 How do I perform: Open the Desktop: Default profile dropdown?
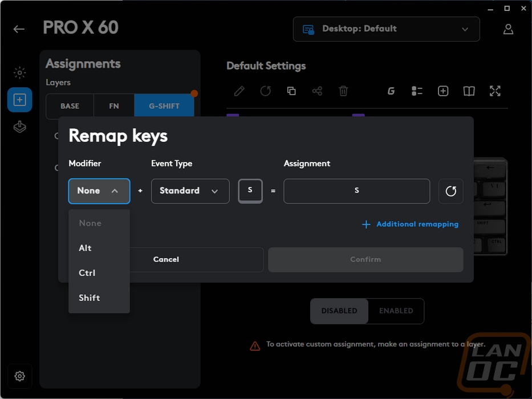[387, 29]
